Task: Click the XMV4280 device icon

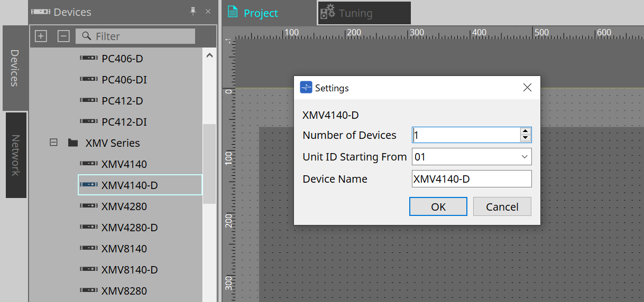Action: (89, 206)
